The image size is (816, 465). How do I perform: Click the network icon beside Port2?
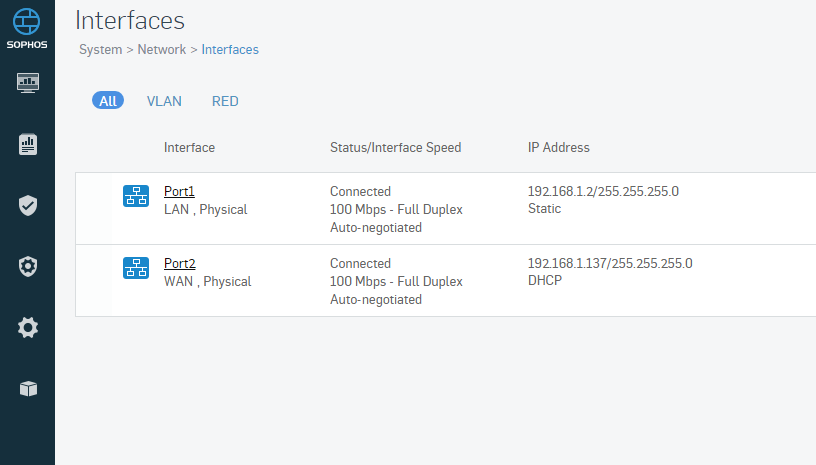point(136,268)
